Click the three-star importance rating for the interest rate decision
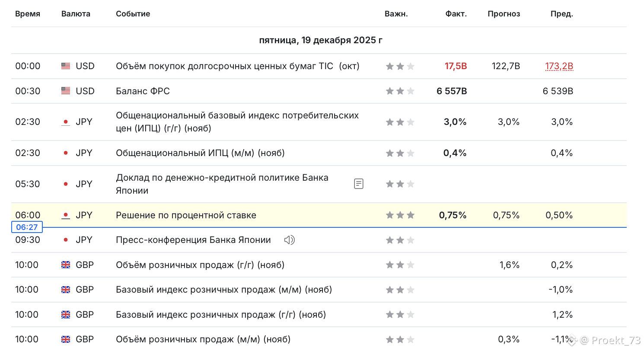This screenshot has width=644, height=351. click(x=400, y=215)
